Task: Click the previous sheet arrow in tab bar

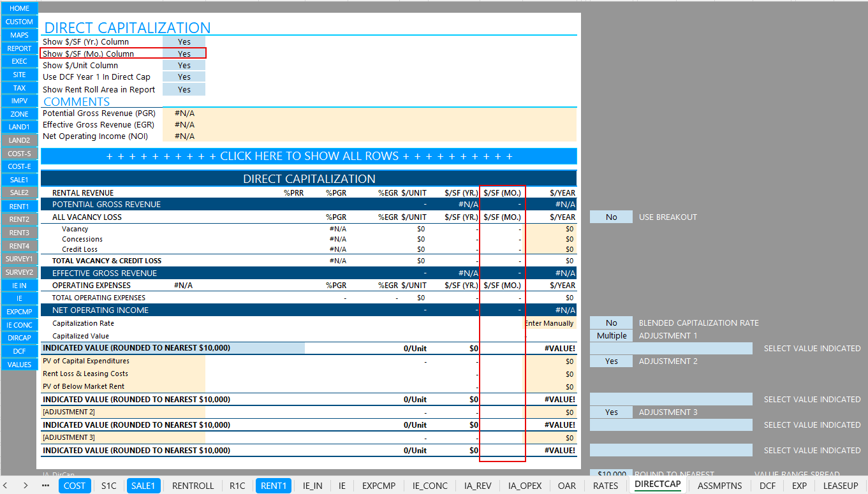Action: point(8,485)
